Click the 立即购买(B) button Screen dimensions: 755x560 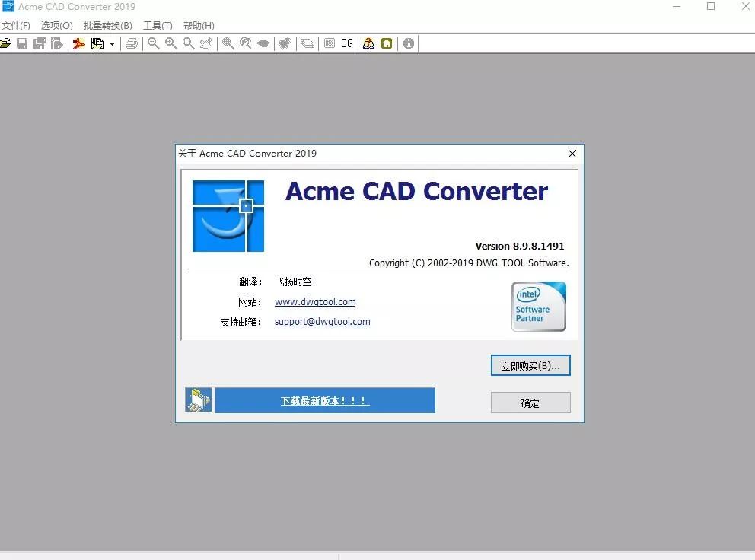pyautogui.click(x=530, y=365)
